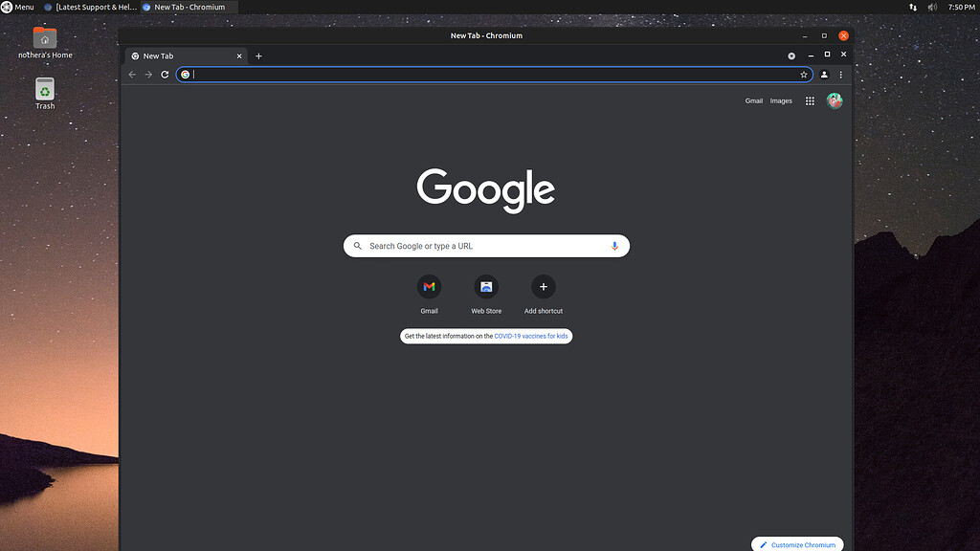
Task: Bookmark this page with the star icon
Action: [804, 74]
